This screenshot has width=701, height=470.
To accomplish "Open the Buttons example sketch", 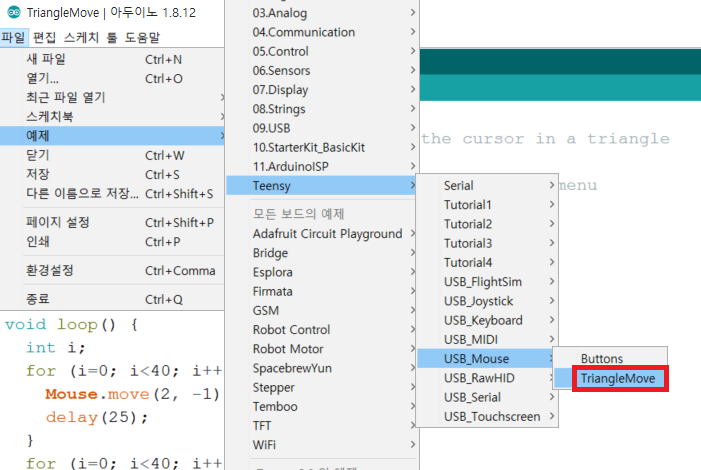I will pyautogui.click(x=611, y=358).
